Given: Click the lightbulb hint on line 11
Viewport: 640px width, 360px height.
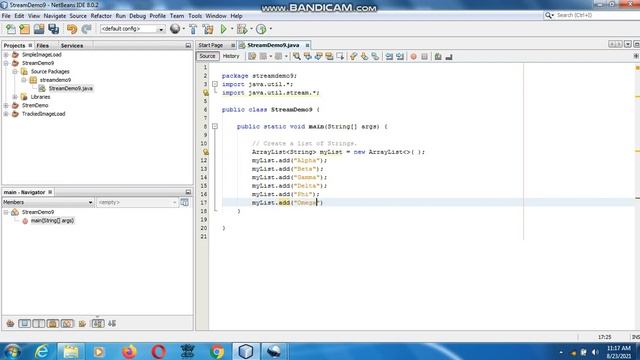Looking at the screenshot, I should [x=206, y=152].
